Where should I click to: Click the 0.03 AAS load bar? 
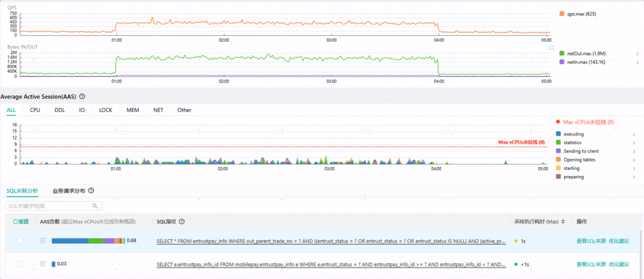[x=54, y=264]
